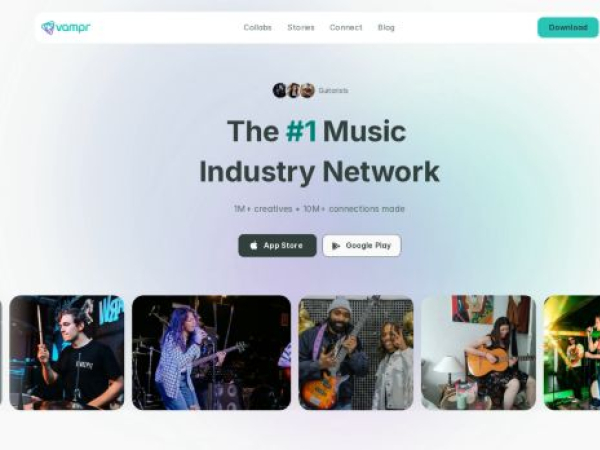This screenshot has width=600, height=450.
Task: Open the Blog link
Action: pyautogui.click(x=386, y=28)
